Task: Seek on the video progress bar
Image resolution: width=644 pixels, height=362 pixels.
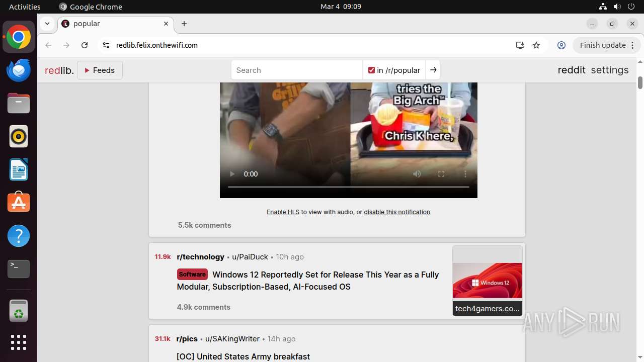Action: 349,187
